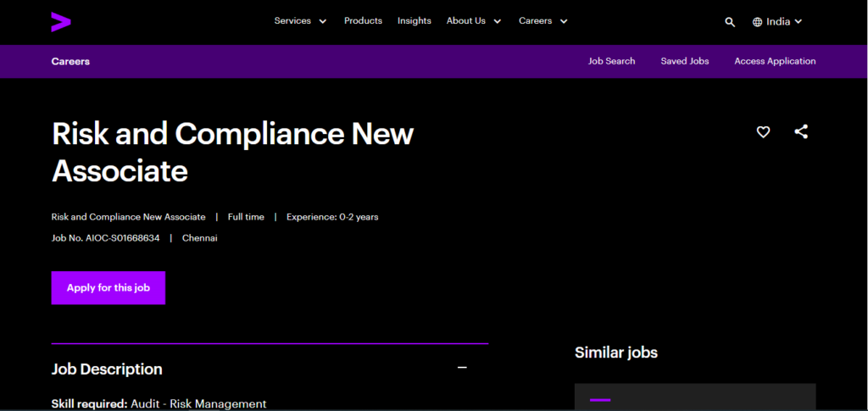Click the Skill required: Audit - Risk Management text
Image resolution: width=868 pixels, height=411 pixels.
coord(159,404)
